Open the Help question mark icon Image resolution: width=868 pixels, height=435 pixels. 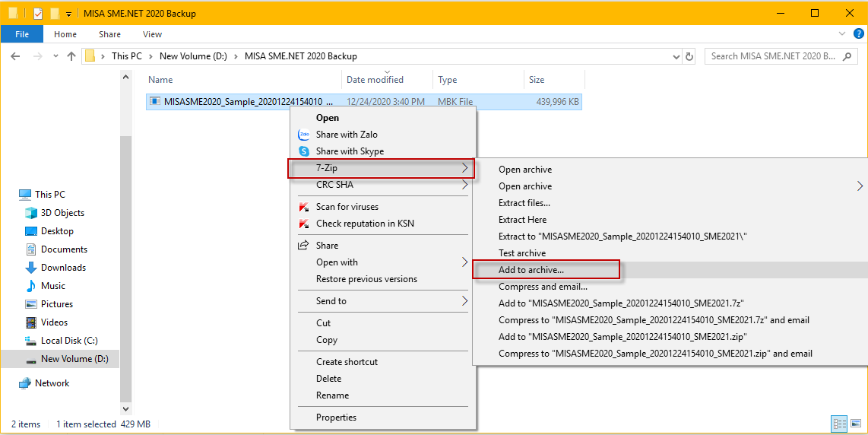859,33
